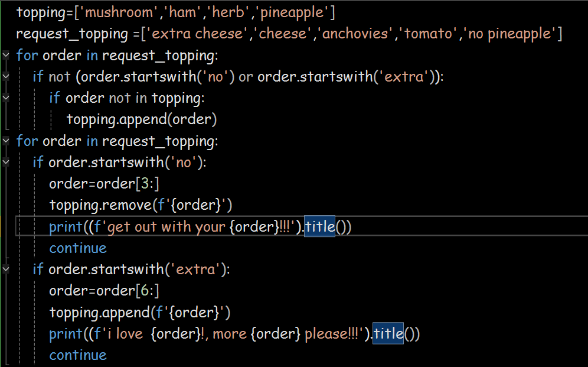This screenshot has height=367, width=588.
Task: Place cursor on 'order=order[6:]' line
Action: pos(104,291)
